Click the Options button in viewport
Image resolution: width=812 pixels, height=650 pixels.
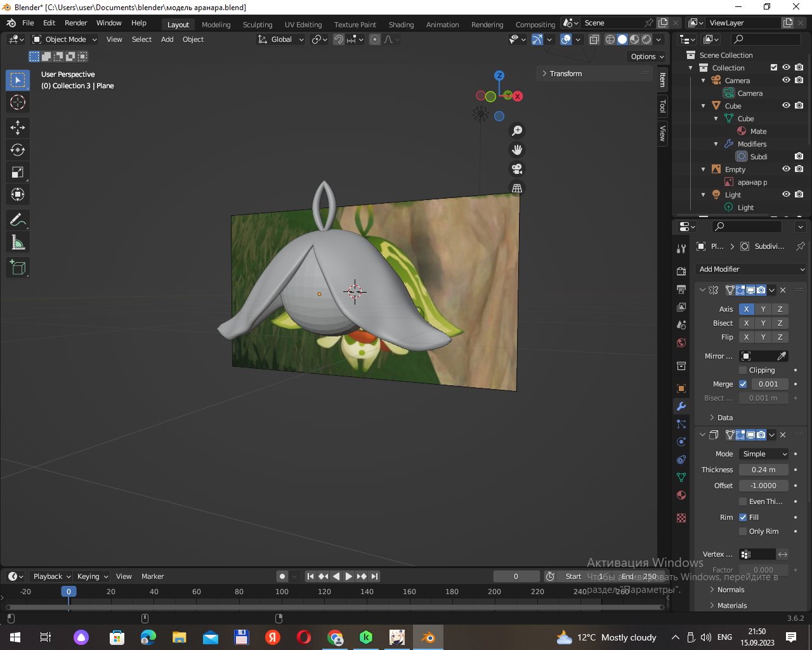(647, 56)
